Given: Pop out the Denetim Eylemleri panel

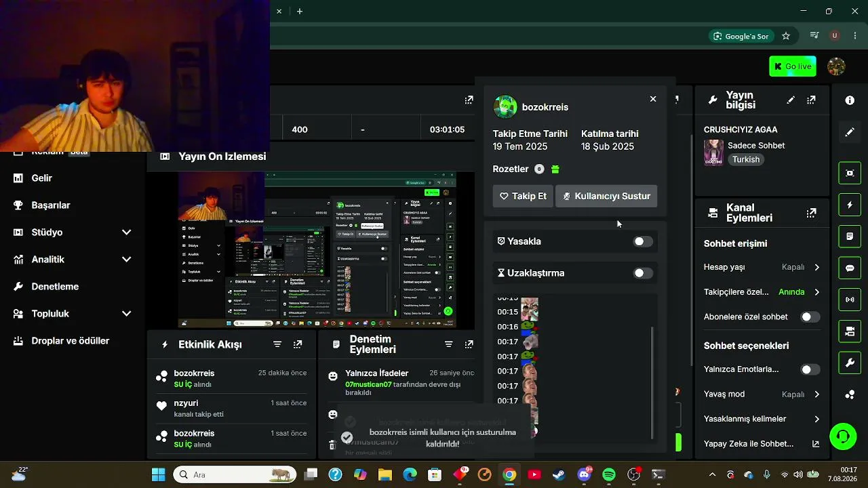Looking at the screenshot, I should pyautogui.click(x=469, y=344).
